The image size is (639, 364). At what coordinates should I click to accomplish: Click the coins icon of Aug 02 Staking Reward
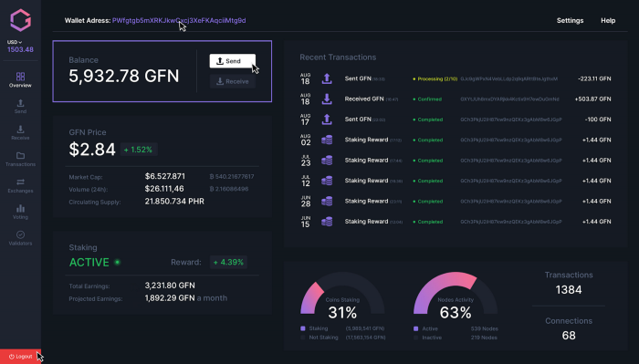(x=327, y=140)
